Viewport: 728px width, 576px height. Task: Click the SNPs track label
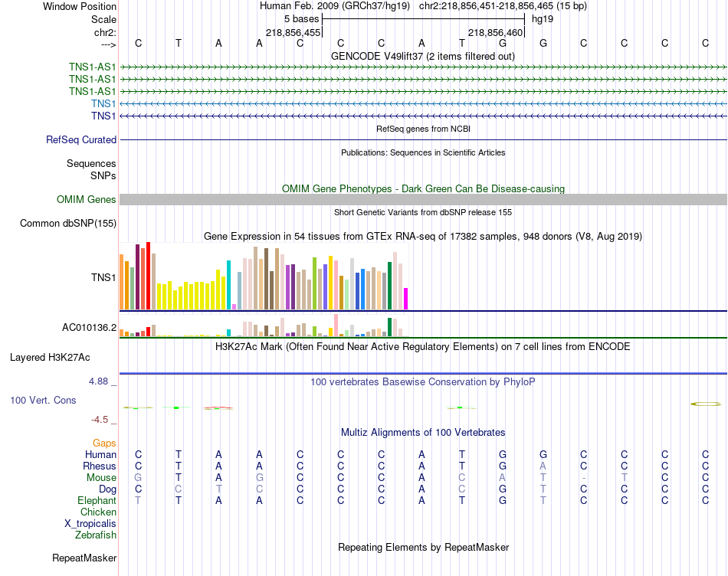click(103, 175)
